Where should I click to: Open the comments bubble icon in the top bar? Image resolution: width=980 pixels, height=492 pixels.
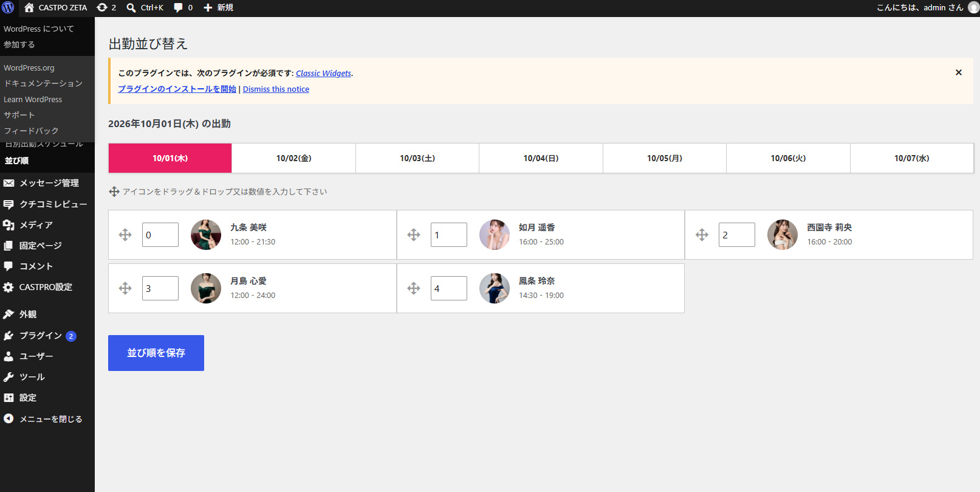coord(183,8)
